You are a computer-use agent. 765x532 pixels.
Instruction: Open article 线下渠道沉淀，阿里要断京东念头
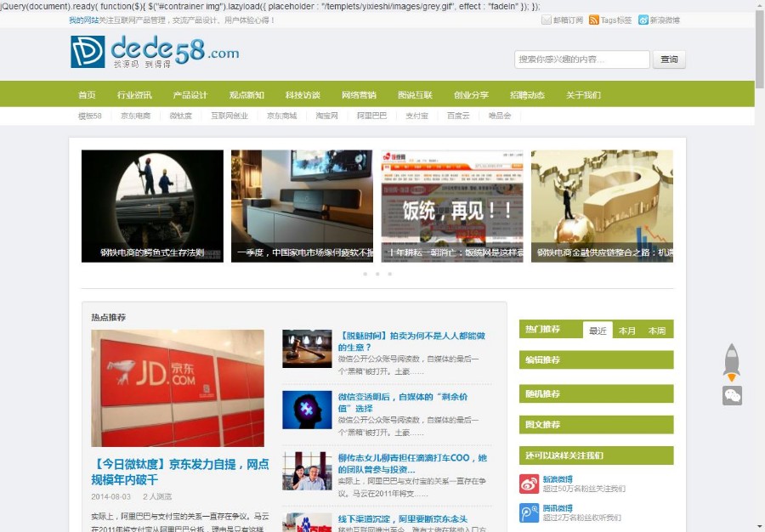coord(403,519)
